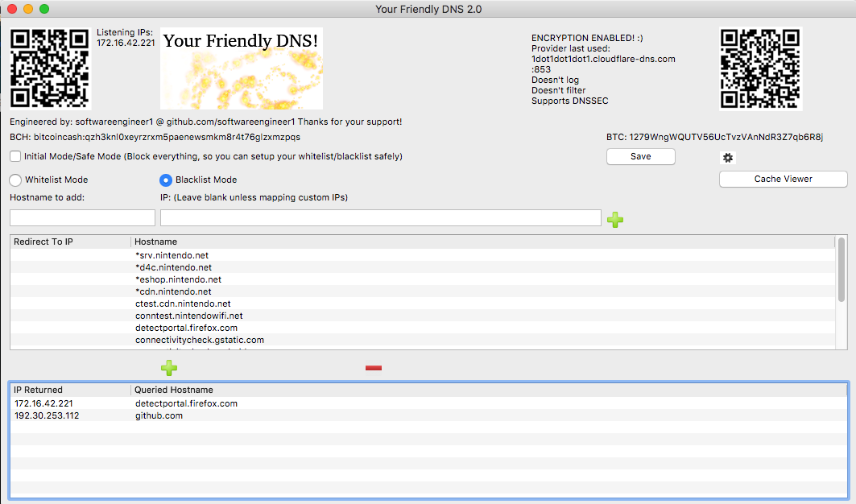
Task: Select the 192.30.253.112 returned IP cell
Action: 47,415
